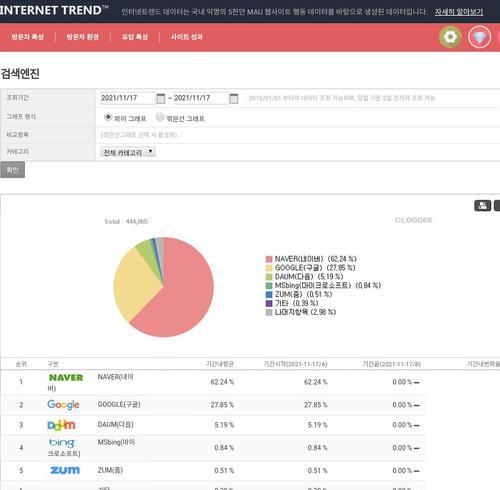500x490 pixels.
Task: Click the 기간내평균 column header
Action: tap(220, 364)
